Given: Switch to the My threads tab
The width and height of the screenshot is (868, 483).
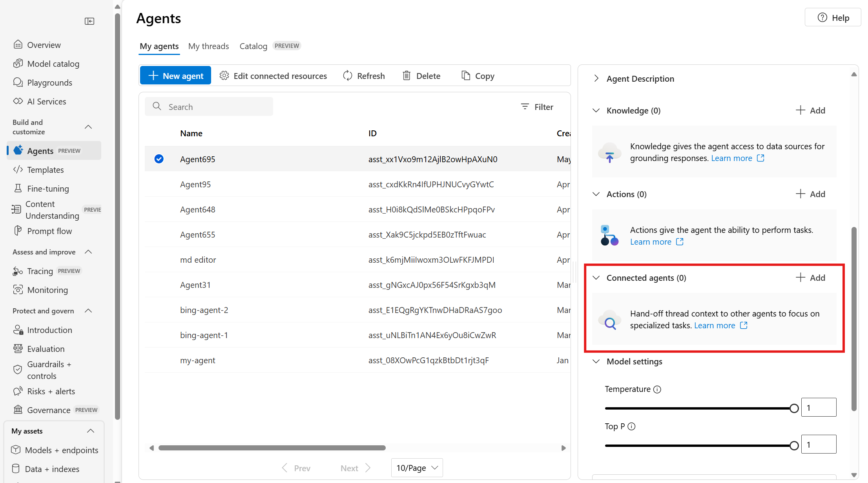Looking at the screenshot, I should point(208,46).
